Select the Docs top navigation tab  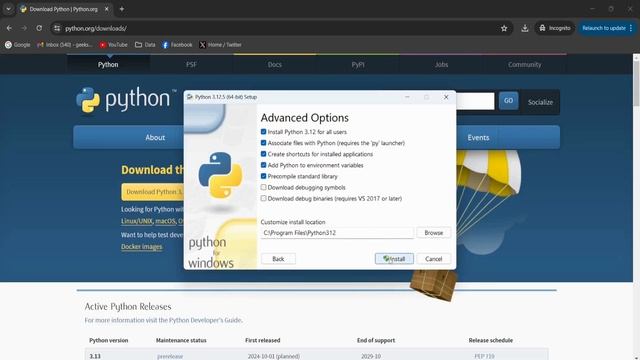click(x=275, y=64)
